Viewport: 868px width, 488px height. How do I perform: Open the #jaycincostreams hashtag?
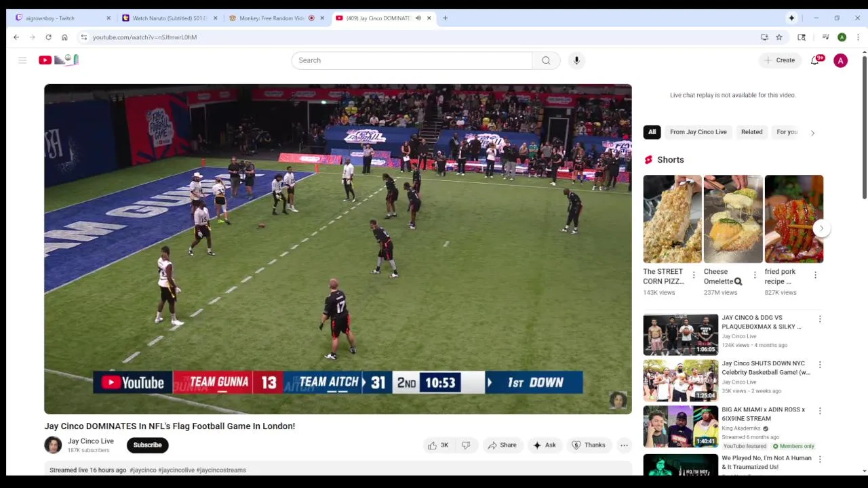221,470
